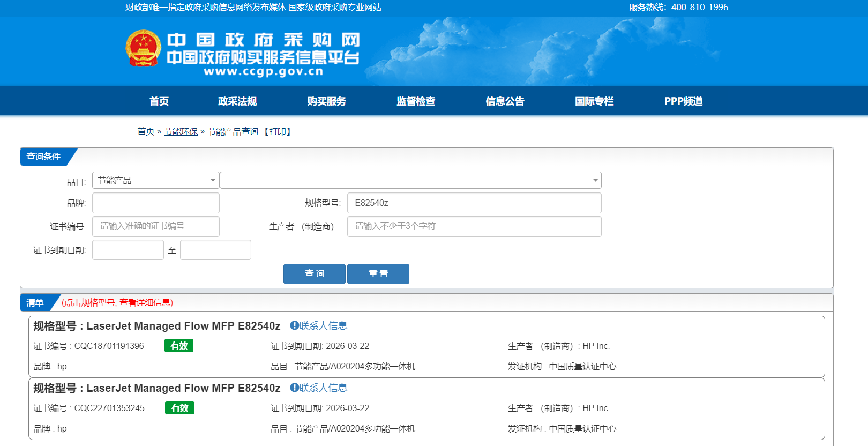Click the 查询条件 panel header

43,157
